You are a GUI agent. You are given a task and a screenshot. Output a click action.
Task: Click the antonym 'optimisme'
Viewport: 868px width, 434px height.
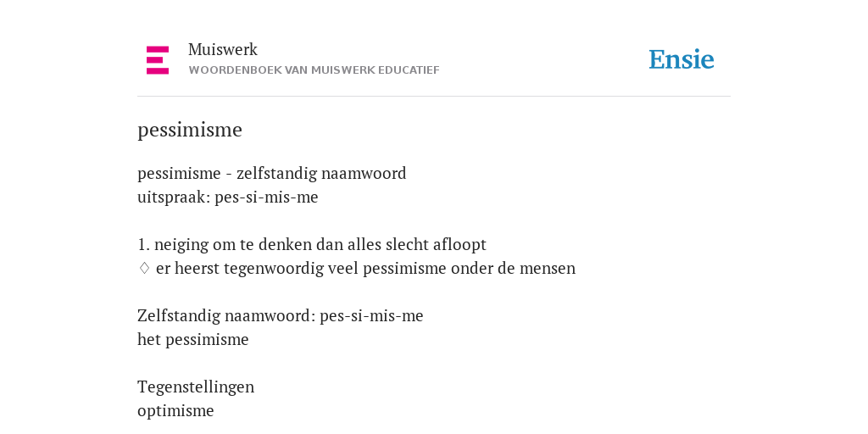pos(175,411)
